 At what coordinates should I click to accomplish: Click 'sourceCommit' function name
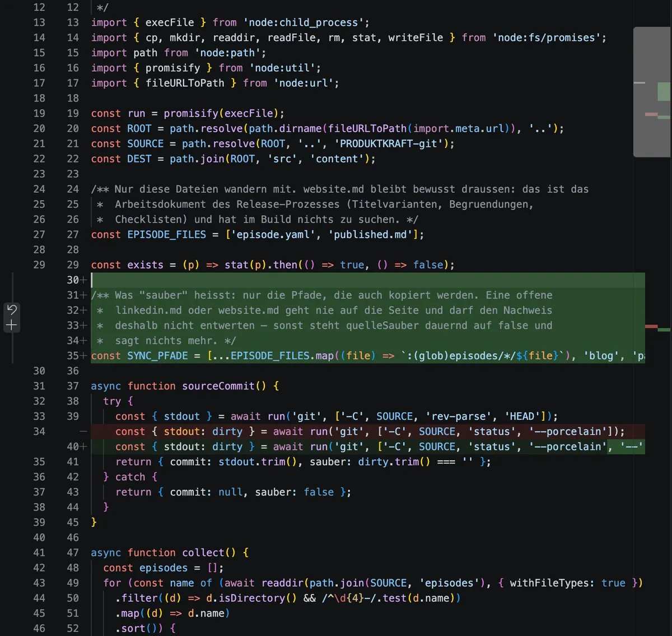pos(218,386)
